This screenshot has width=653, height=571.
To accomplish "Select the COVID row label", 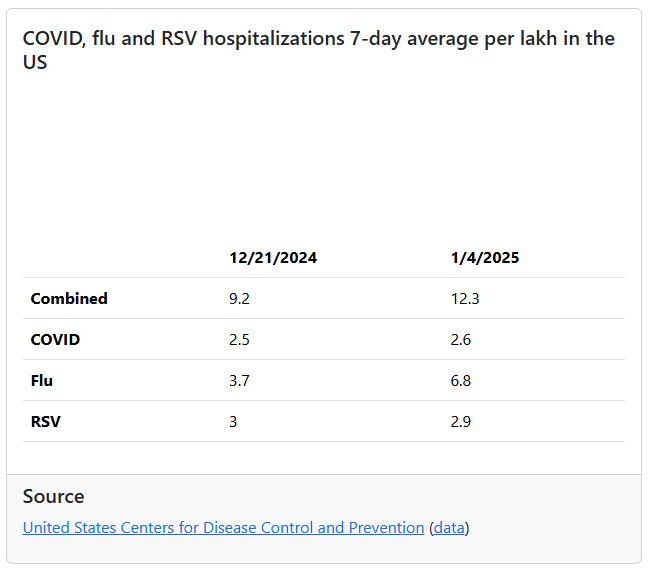I will coord(56,340).
